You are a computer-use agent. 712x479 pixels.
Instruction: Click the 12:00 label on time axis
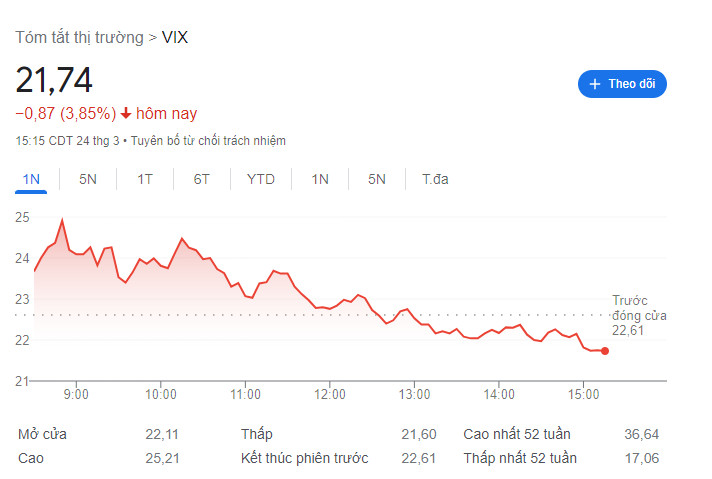[329, 395]
